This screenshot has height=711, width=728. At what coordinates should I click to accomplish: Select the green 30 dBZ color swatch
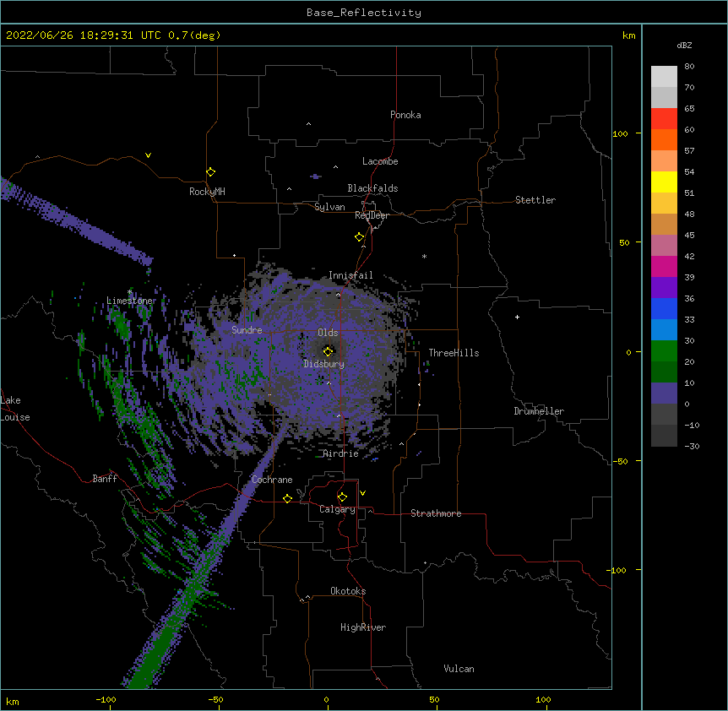click(x=664, y=351)
